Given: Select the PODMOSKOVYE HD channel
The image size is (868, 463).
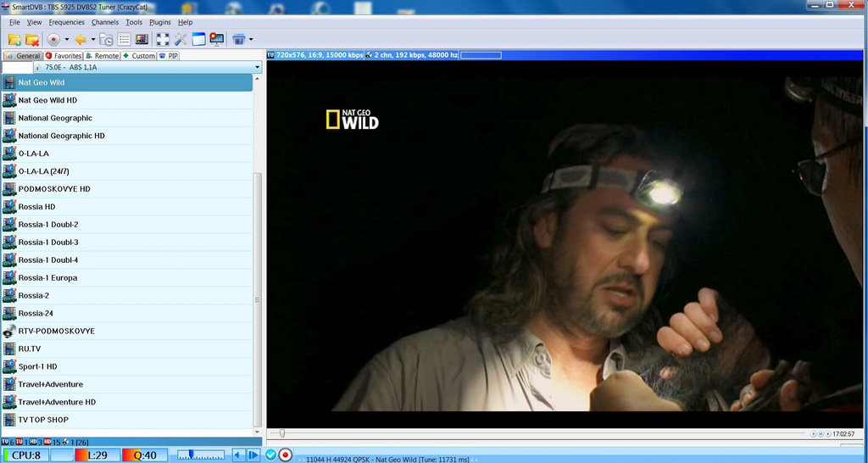Looking at the screenshot, I should (x=127, y=189).
